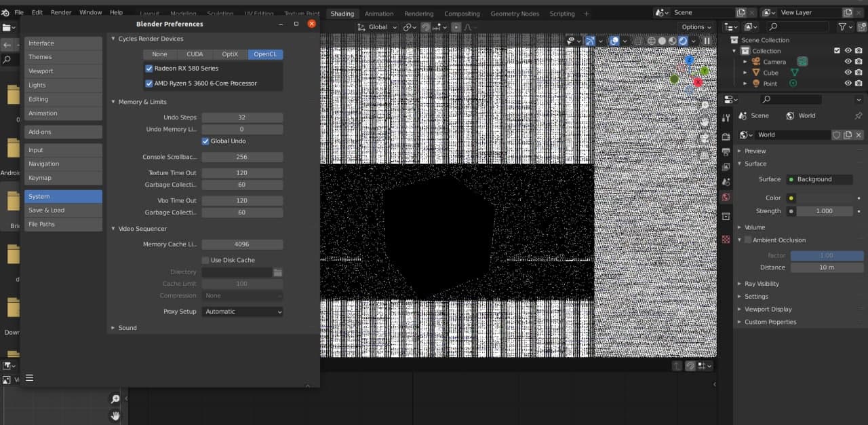Open the Keymap preferences section

point(63,178)
